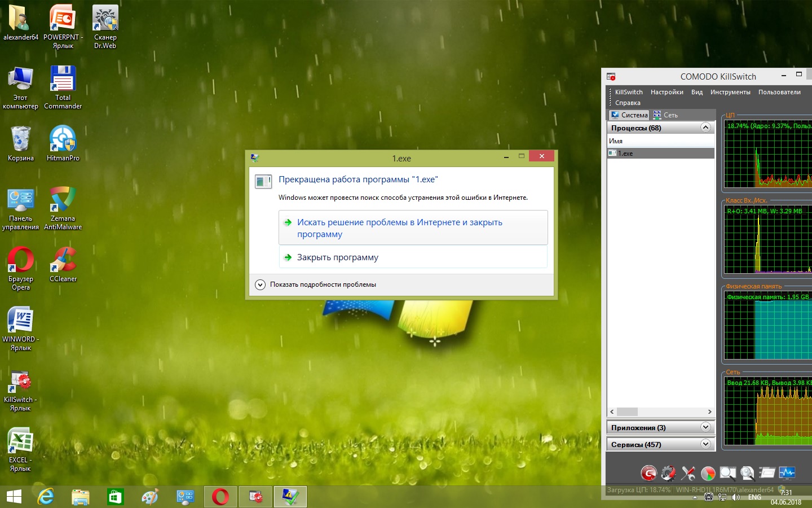Open Opera browser from the taskbar

220,497
